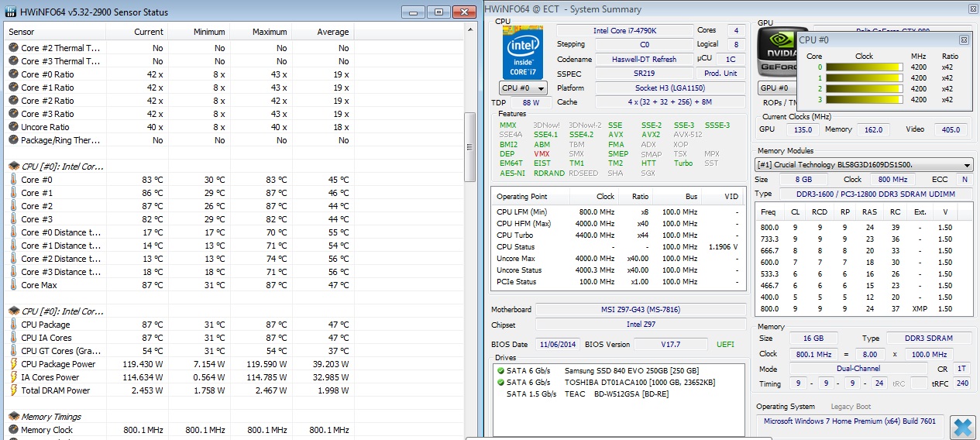Click the Sensor column header
Image resolution: width=980 pixels, height=440 pixels.
click(x=55, y=32)
